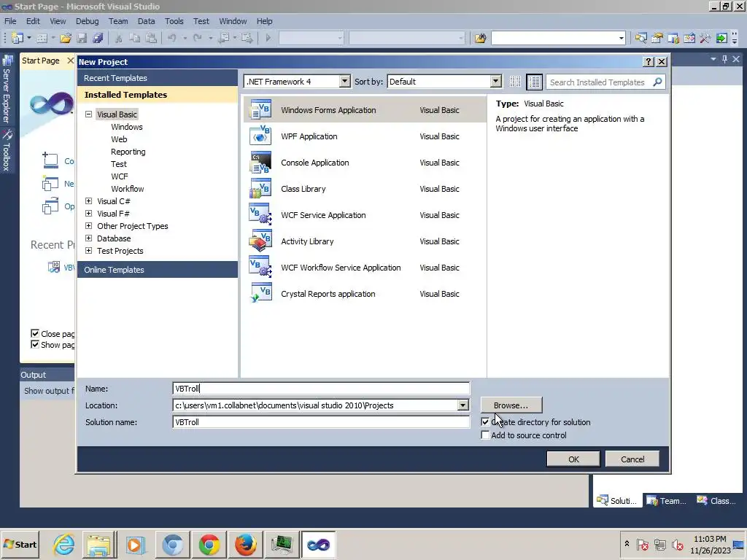The height and width of the screenshot is (560, 747).
Task: Select the Web tree item under Visual Basic
Action: coord(119,139)
